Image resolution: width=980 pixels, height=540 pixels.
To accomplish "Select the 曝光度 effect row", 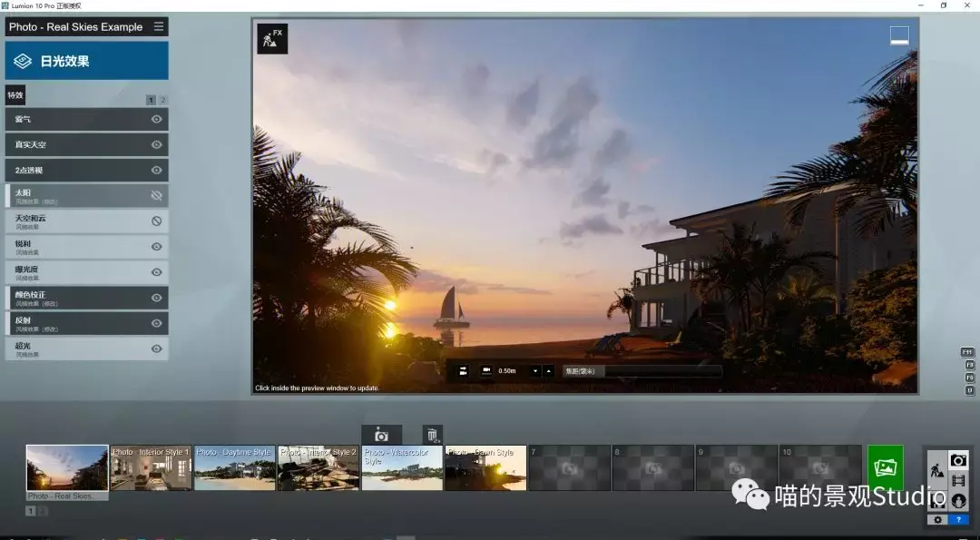I will coord(87,272).
